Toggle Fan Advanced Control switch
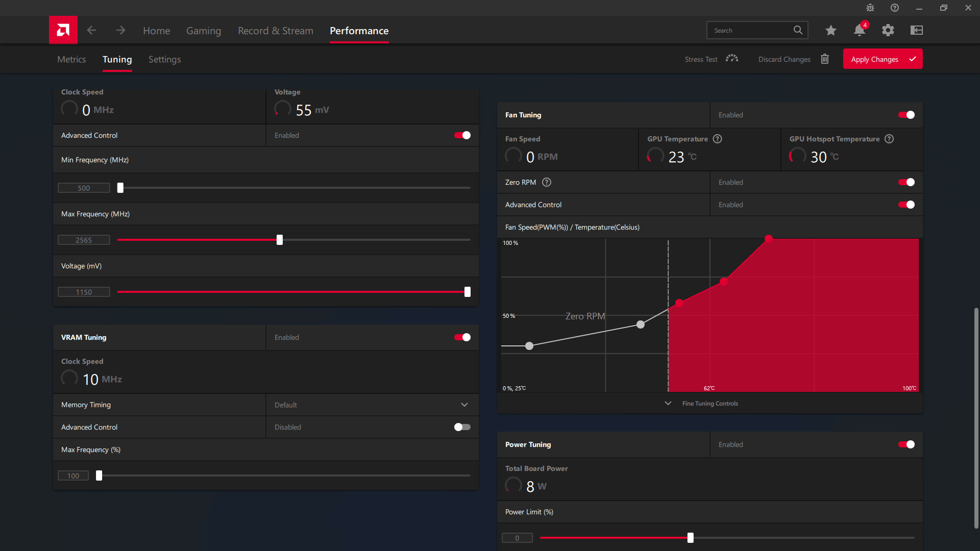Image resolution: width=980 pixels, height=551 pixels. [906, 205]
